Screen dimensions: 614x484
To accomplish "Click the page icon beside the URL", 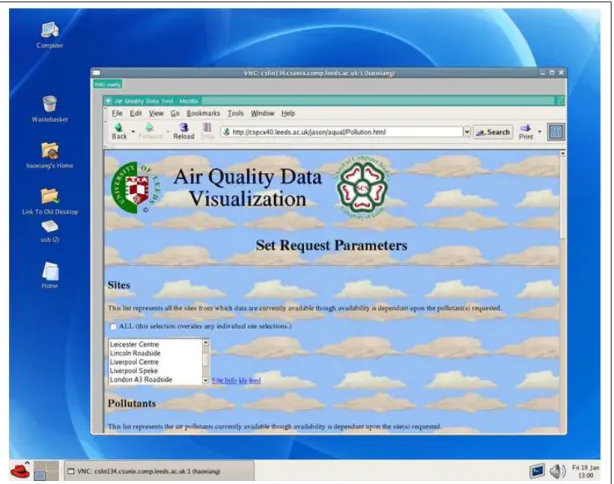I will coord(226,132).
